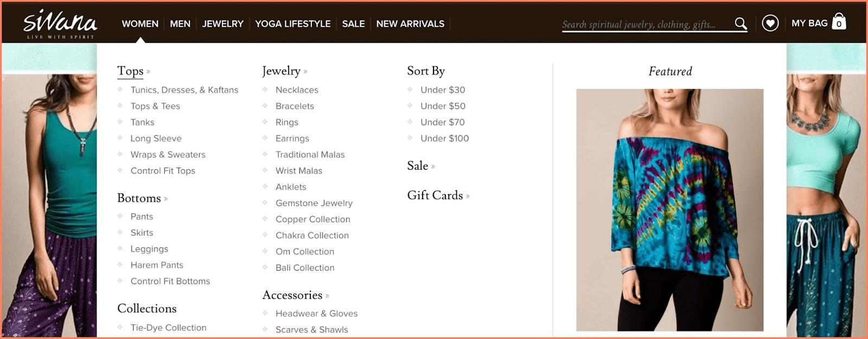This screenshot has height=339, width=868.
Task: Go to Traditional Malas
Action: coord(310,155)
